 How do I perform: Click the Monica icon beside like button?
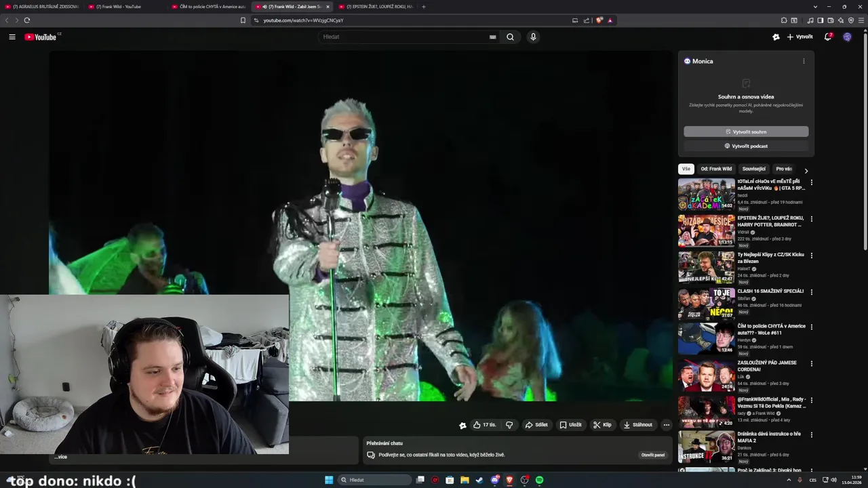coord(462,426)
